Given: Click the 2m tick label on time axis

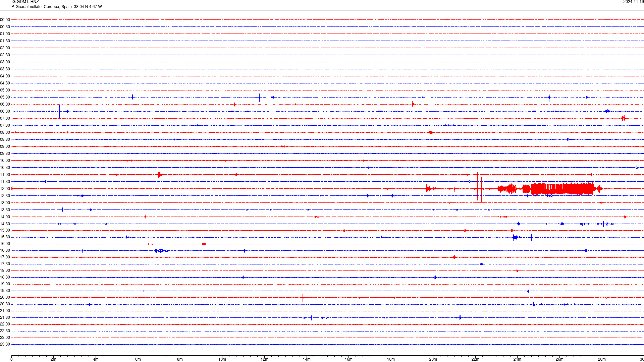Looking at the screenshot, I should tap(54, 359).
